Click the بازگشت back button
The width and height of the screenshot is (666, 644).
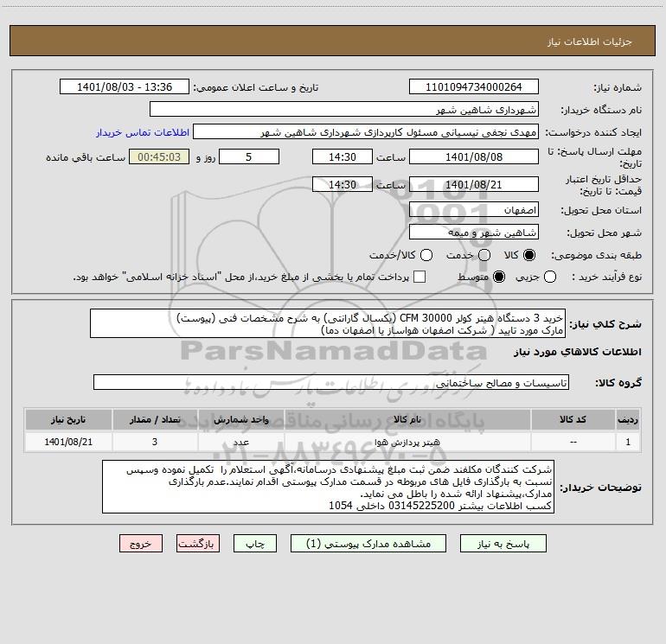[x=198, y=544]
